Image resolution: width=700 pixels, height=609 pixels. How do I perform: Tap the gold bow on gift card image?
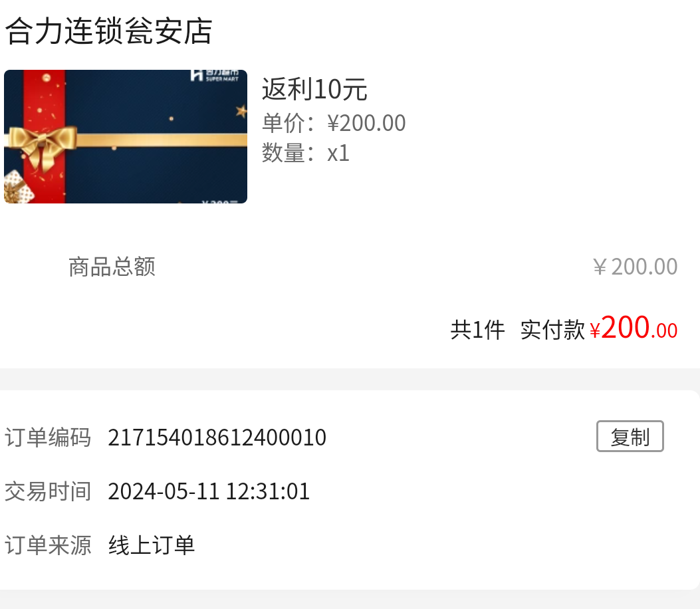tap(43, 145)
